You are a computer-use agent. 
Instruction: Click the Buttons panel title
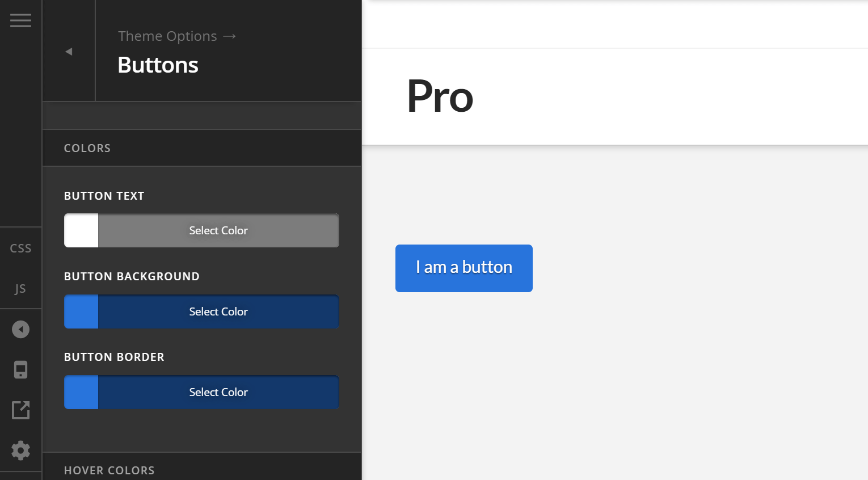[x=158, y=65]
